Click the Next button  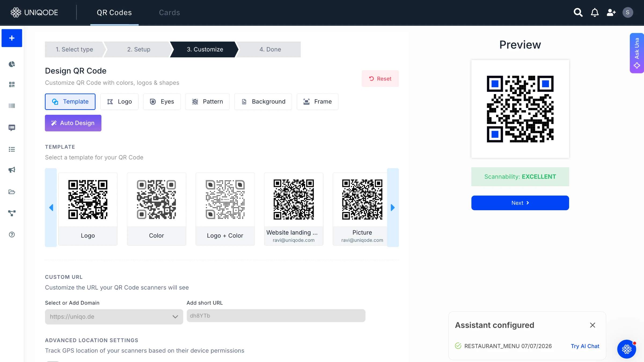520,203
